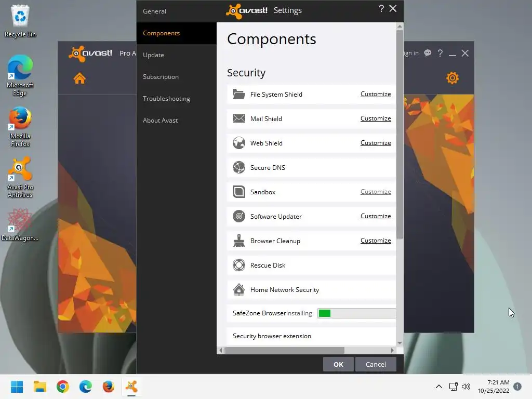Customize the Mail Shield

(x=376, y=118)
